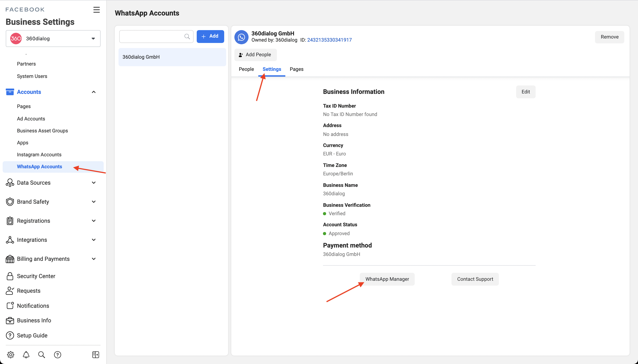This screenshot has height=364, width=638.
Task: Click the WhatsApp account avatar icon
Action: tap(241, 37)
